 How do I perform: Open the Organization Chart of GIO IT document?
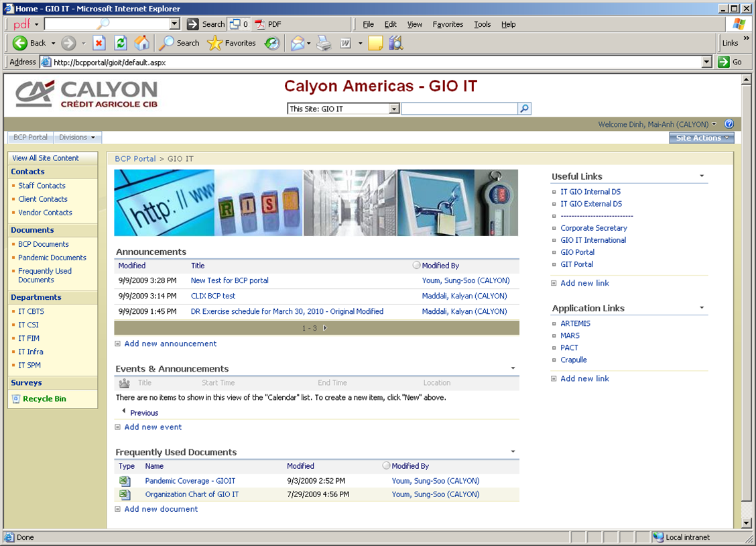[x=192, y=494]
